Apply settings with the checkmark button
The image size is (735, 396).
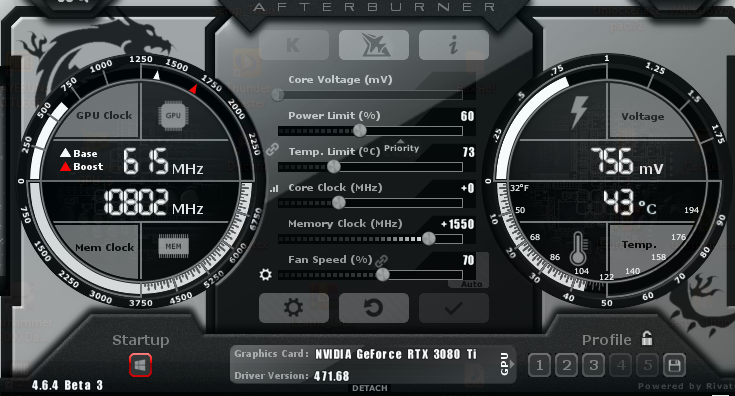(x=454, y=308)
